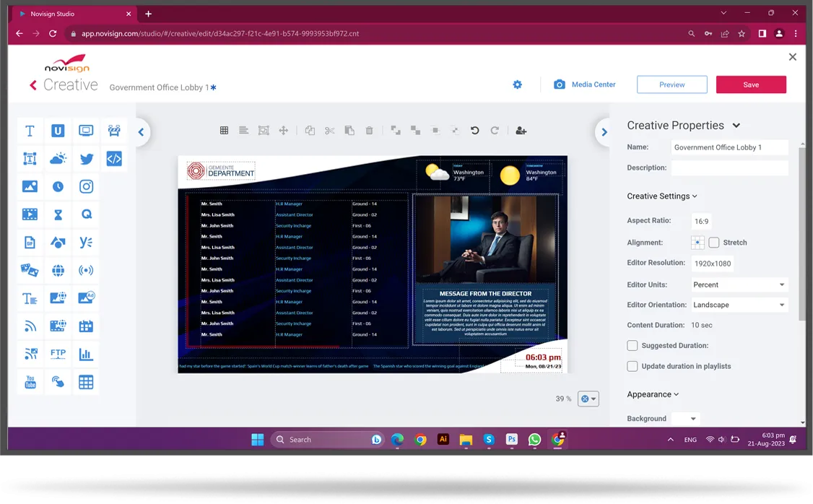Select the Text widget tool
Viewport: 813px width, 504px height.
click(x=30, y=131)
